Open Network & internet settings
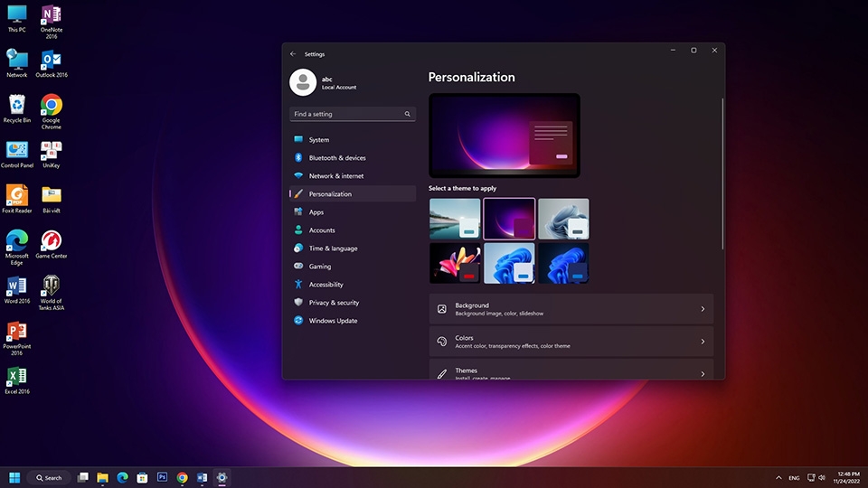 (353, 176)
